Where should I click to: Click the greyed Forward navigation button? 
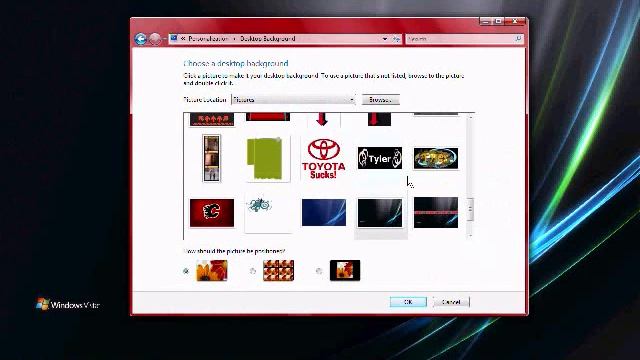[155, 39]
